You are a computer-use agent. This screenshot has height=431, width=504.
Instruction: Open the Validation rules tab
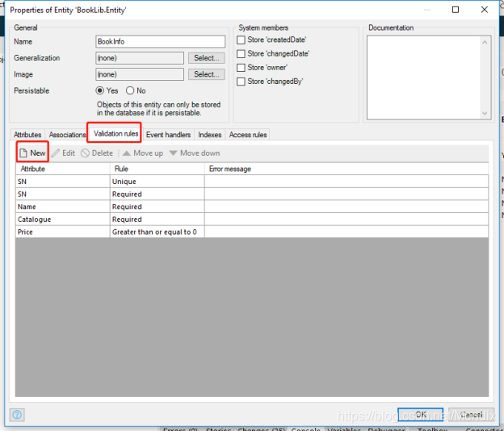pos(115,134)
